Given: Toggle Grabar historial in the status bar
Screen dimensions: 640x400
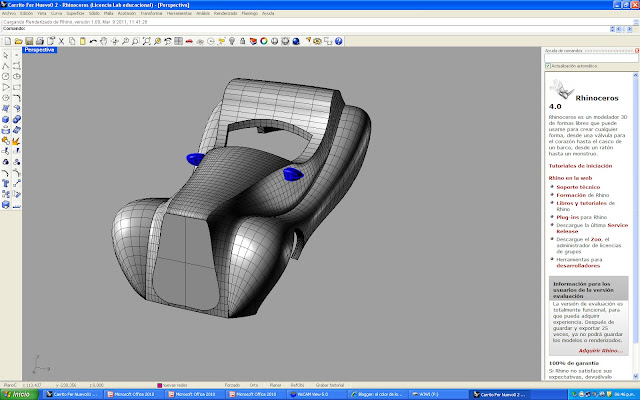Looking at the screenshot, I should point(330,385).
